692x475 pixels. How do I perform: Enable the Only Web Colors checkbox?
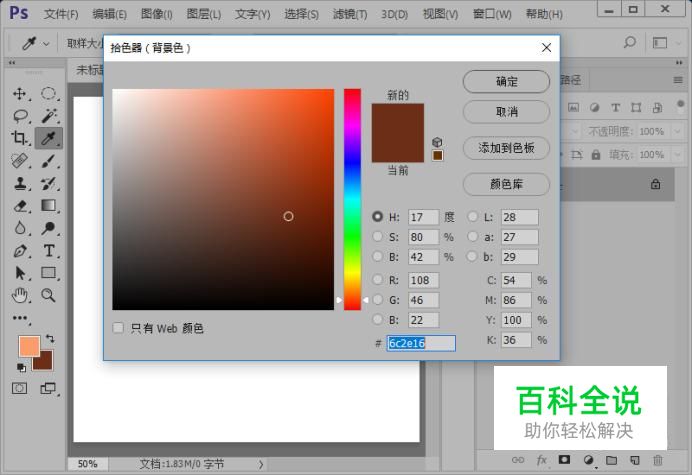118,328
